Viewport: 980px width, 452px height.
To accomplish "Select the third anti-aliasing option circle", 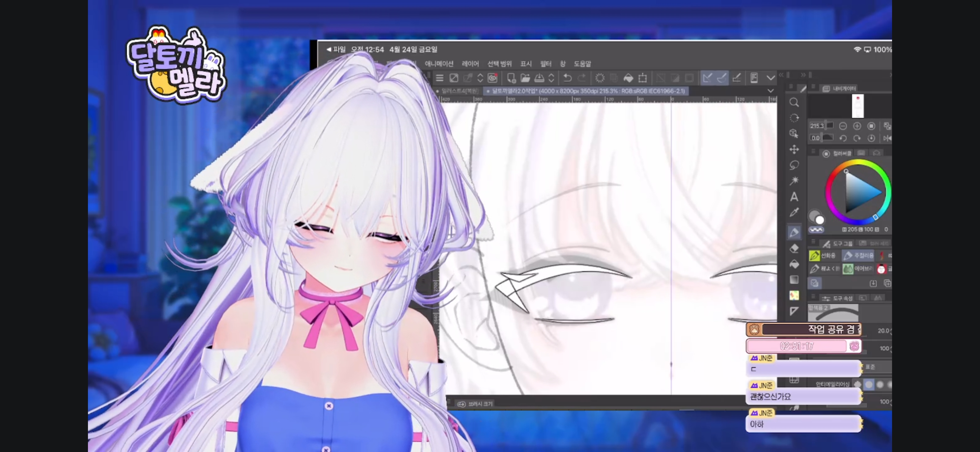I will pos(880,384).
